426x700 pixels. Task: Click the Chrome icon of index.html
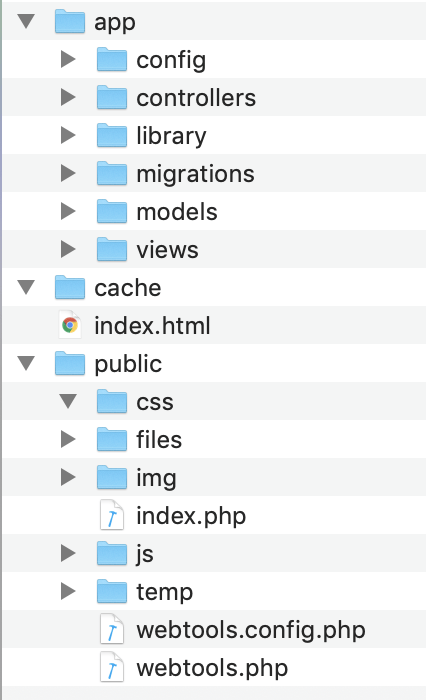[x=70, y=325]
